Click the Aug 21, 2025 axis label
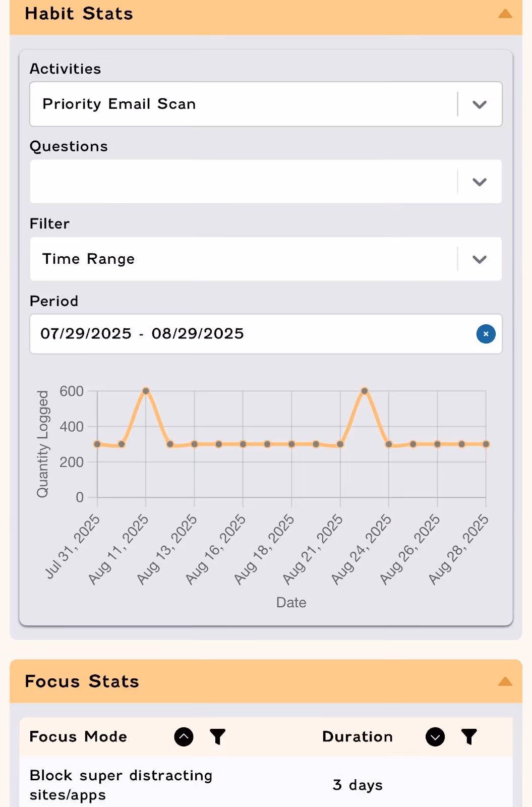Screen dimensions: 532x807 click(x=313, y=549)
